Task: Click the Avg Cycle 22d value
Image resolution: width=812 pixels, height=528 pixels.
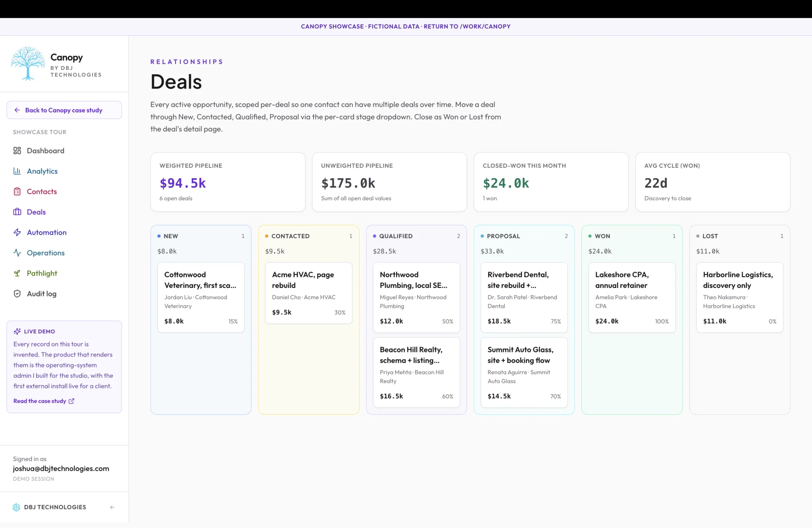Action: [x=656, y=183]
